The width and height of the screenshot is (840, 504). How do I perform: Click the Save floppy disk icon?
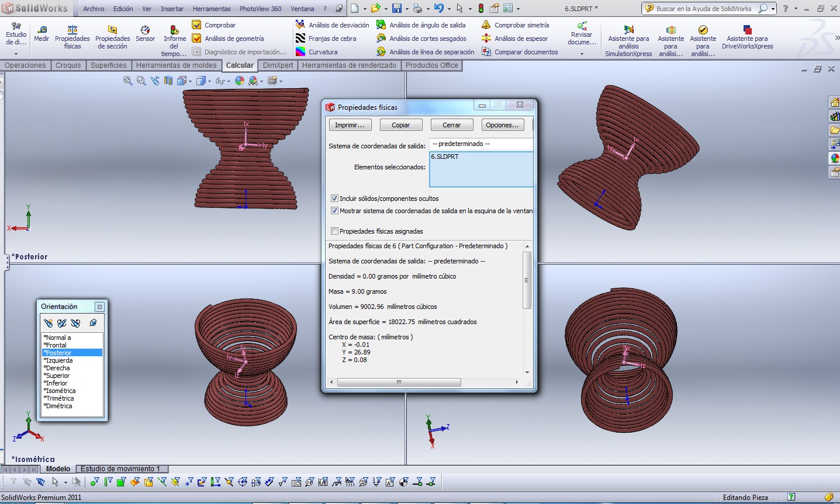point(397,8)
